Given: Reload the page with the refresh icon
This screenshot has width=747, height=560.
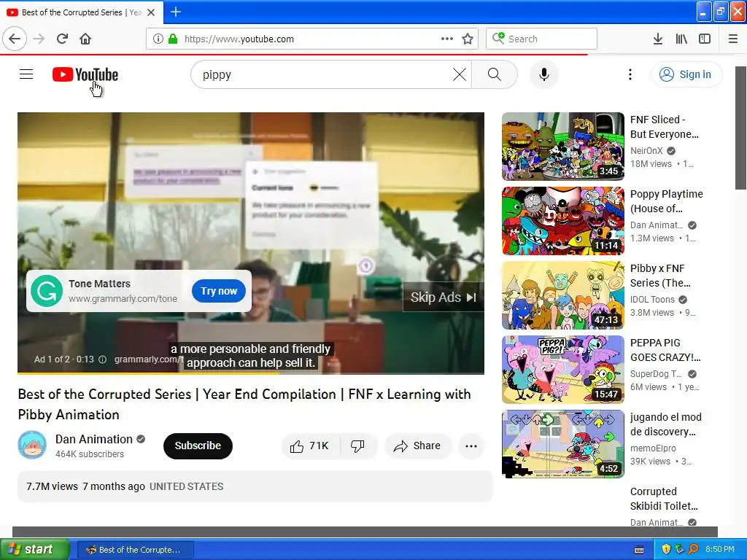Looking at the screenshot, I should tap(62, 39).
